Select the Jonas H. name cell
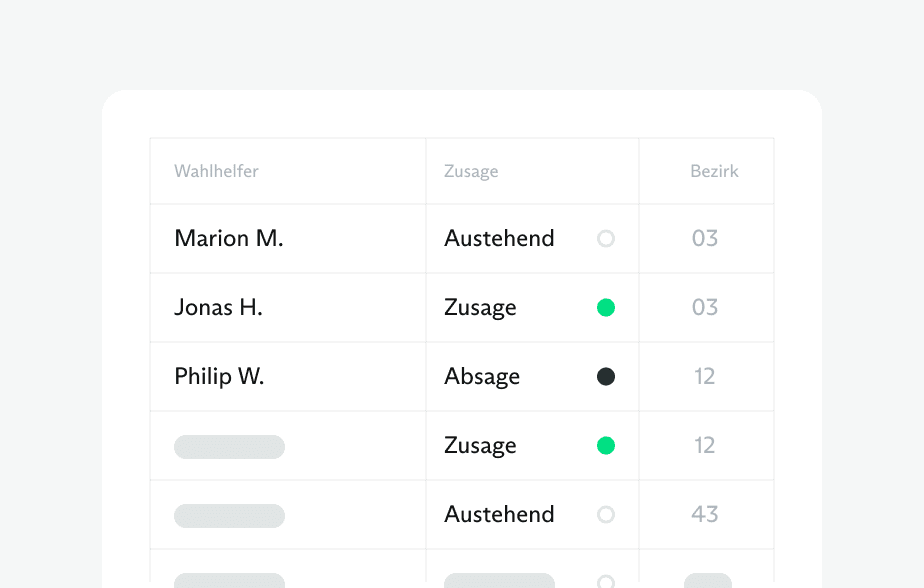Screen dimensions: 924x588 pyautogui.click(x=218, y=308)
